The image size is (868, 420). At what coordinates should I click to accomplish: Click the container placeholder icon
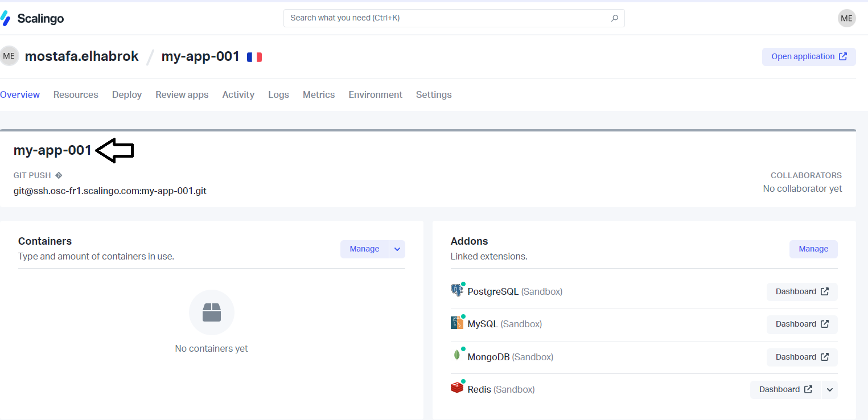click(x=211, y=312)
